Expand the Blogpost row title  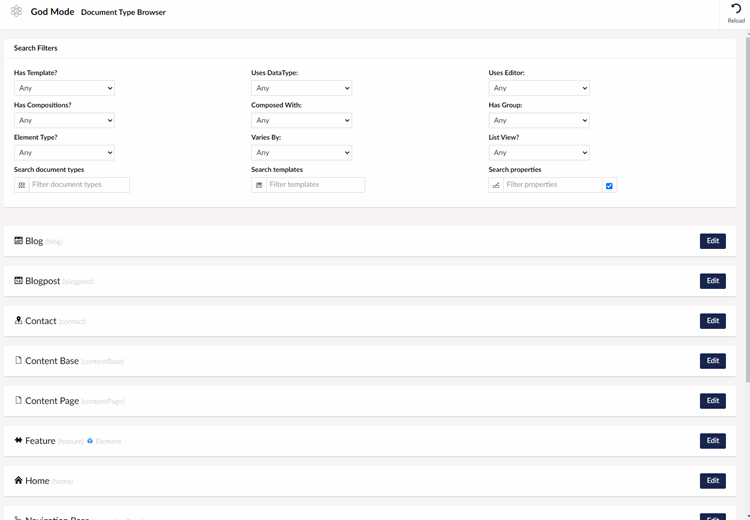pos(43,281)
